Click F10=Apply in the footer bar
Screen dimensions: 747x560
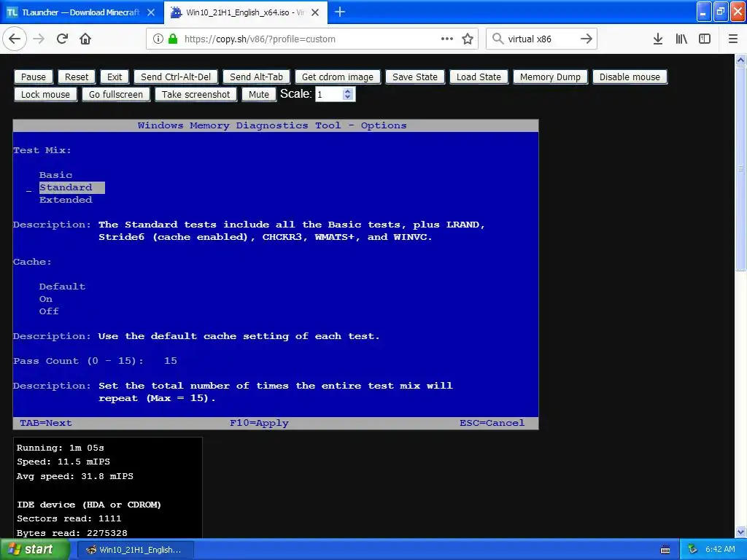click(x=259, y=423)
